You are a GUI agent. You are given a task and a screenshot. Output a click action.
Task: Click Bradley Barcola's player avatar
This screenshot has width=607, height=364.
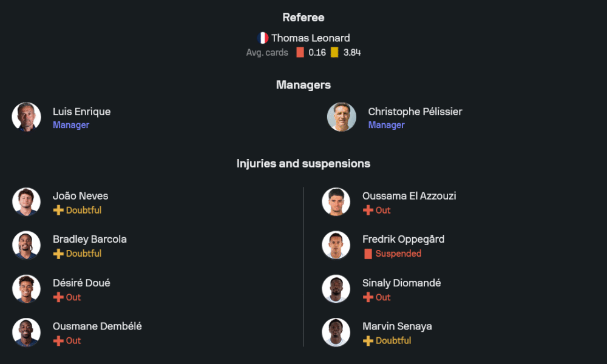(27, 246)
